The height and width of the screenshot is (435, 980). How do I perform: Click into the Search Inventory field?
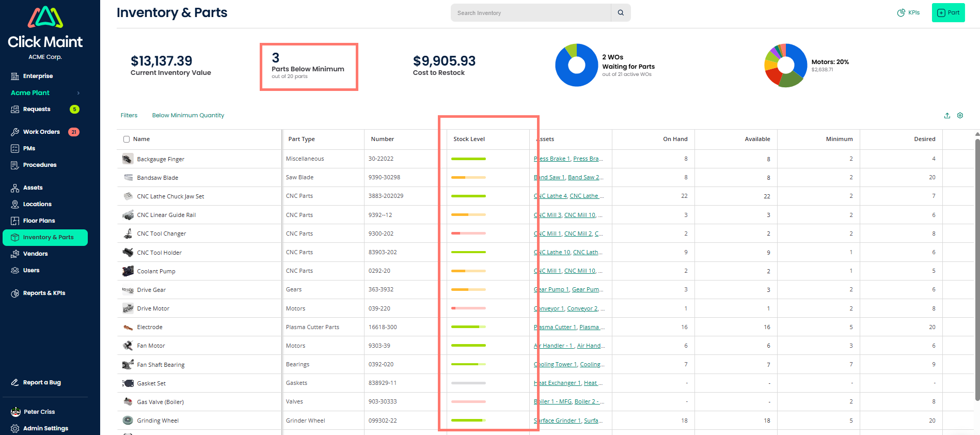coord(530,13)
